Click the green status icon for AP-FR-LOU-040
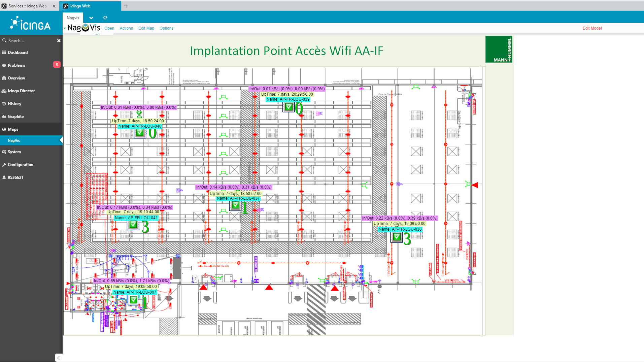This screenshot has width=644, height=362. point(140,133)
